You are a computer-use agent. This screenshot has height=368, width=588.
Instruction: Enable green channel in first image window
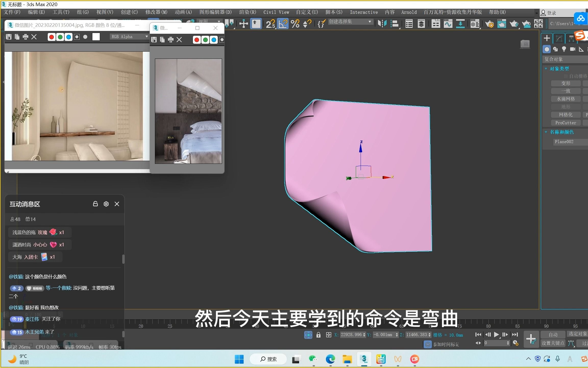[x=60, y=37]
